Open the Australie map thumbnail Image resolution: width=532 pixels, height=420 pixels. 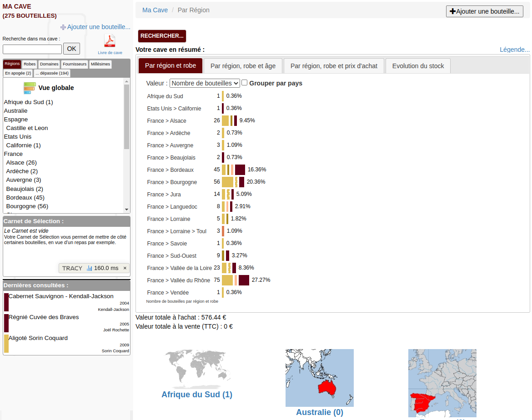click(319, 378)
